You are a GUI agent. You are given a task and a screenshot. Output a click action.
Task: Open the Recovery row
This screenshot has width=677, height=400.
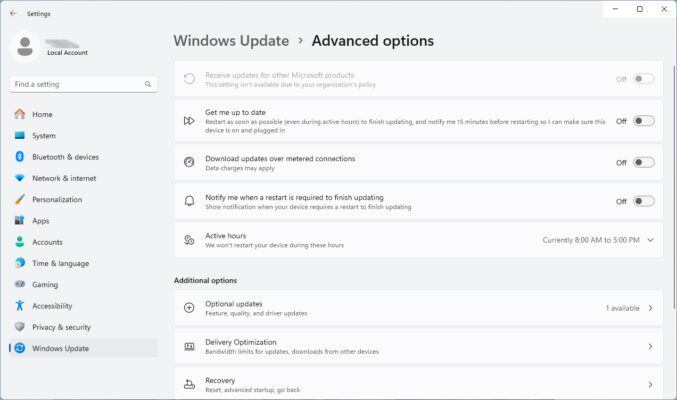[x=418, y=384]
